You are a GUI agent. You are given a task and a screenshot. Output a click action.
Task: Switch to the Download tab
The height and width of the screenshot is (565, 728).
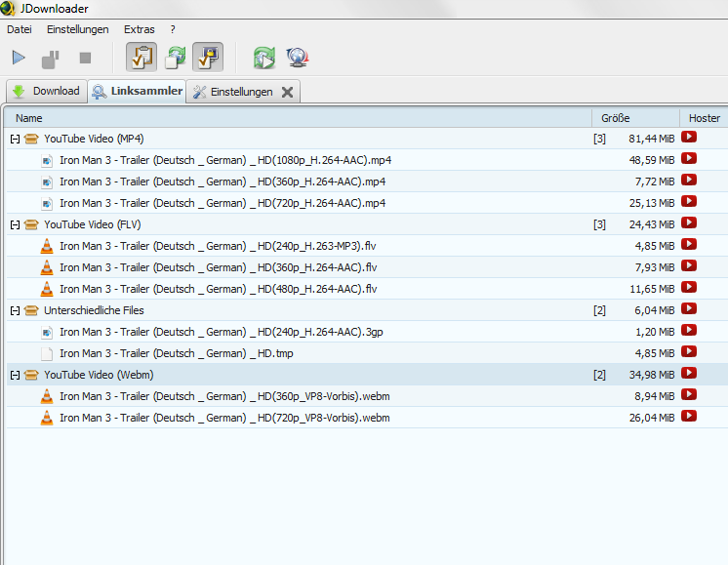point(47,91)
